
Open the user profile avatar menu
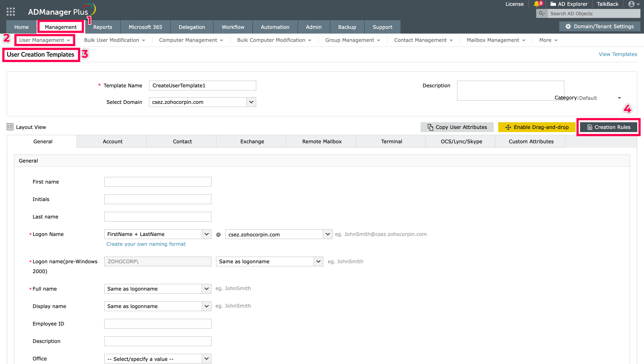[x=631, y=4]
